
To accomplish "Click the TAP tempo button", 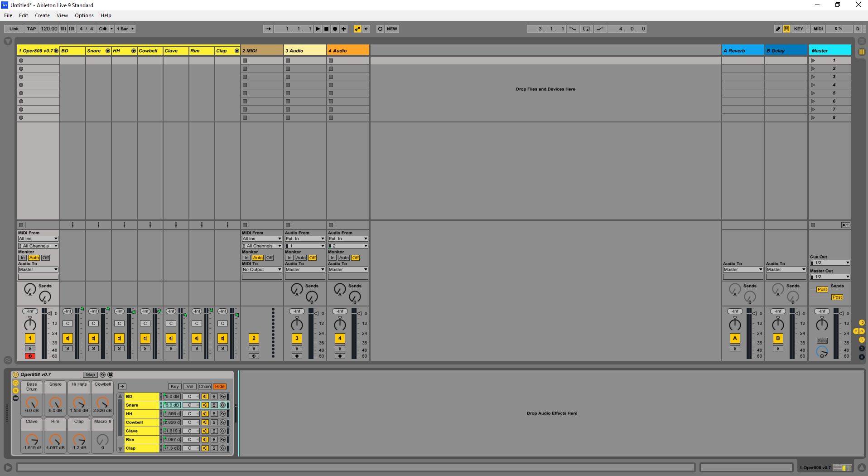I will [31, 29].
